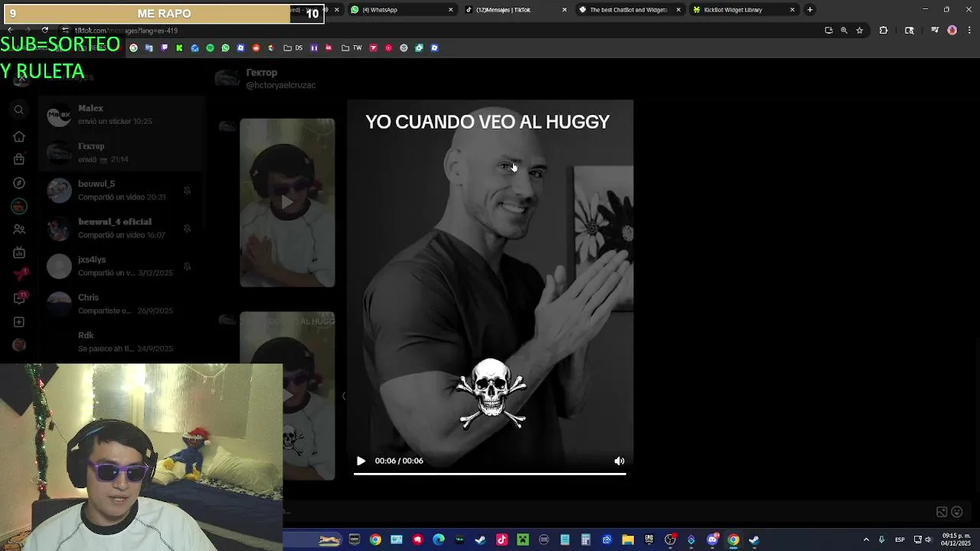Image resolution: width=980 pixels, height=551 pixels.
Task: Open the jxs4lys conversation
Action: [x=121, y=266]
